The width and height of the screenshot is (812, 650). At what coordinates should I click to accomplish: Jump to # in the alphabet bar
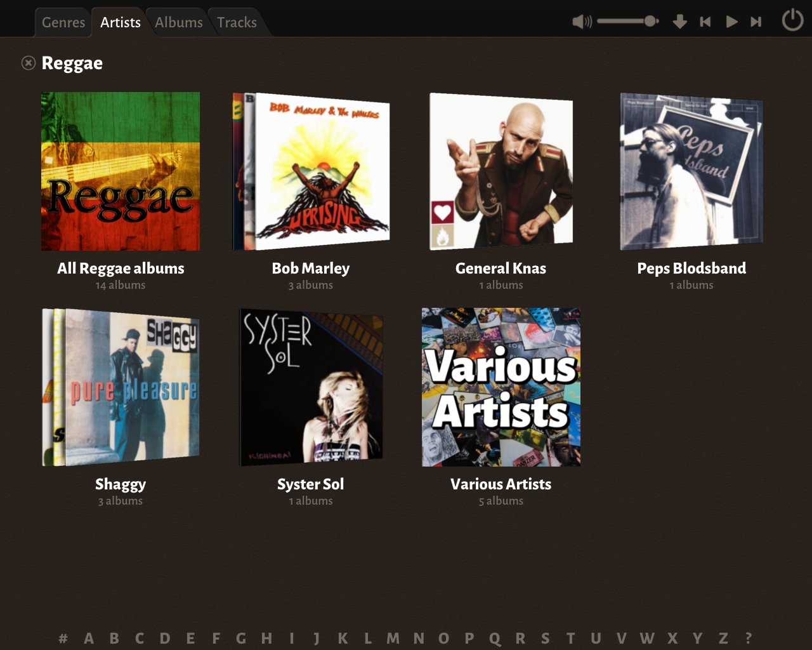[63, 638]
